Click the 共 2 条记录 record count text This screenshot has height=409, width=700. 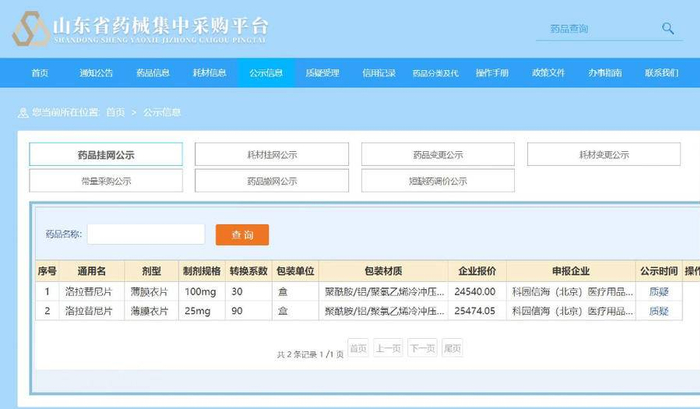tap(296, 355)
